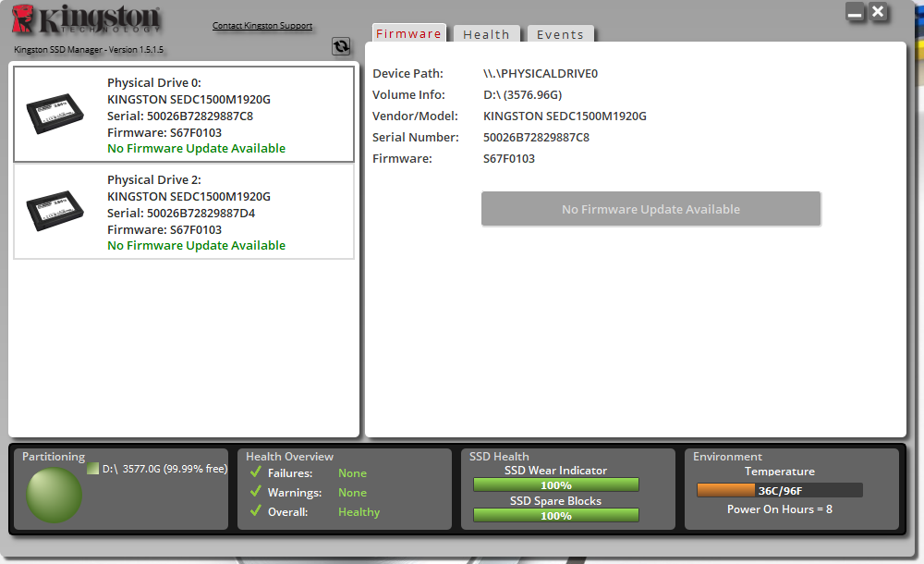924x564 pixels.
Task: Minimize the Kingston SSD Manager window
Action: 855,12
